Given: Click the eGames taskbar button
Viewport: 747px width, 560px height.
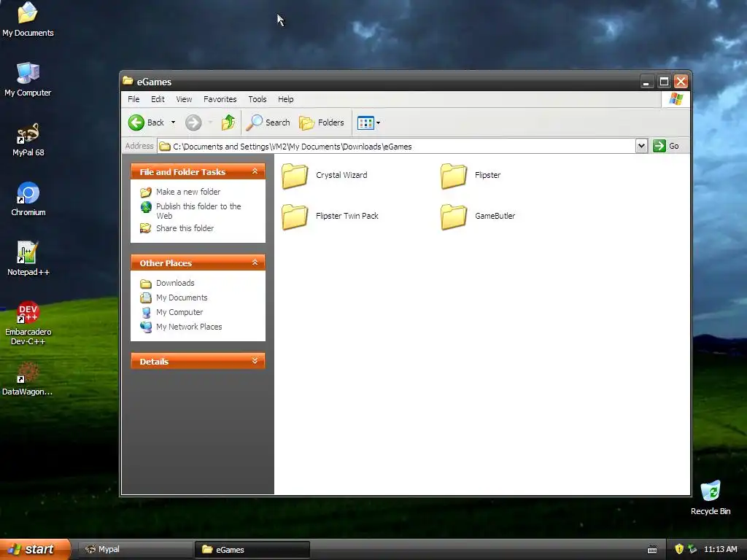Looking at the screenshot, I should pos(252,550).
